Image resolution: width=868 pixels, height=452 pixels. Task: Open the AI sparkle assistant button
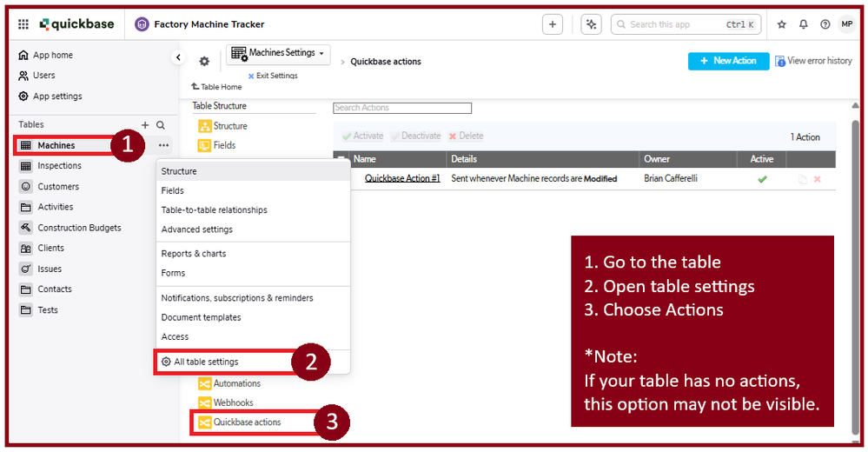pyautogui.click(x=591, y=24)
